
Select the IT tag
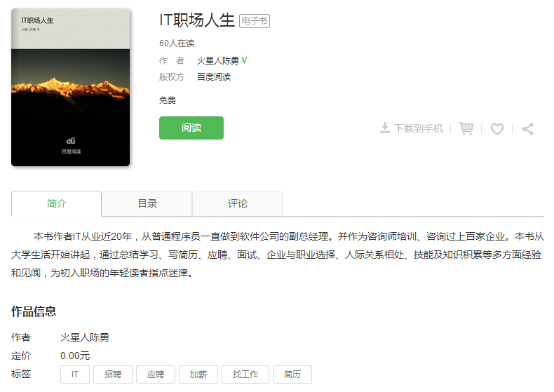(x=75, y=374)
